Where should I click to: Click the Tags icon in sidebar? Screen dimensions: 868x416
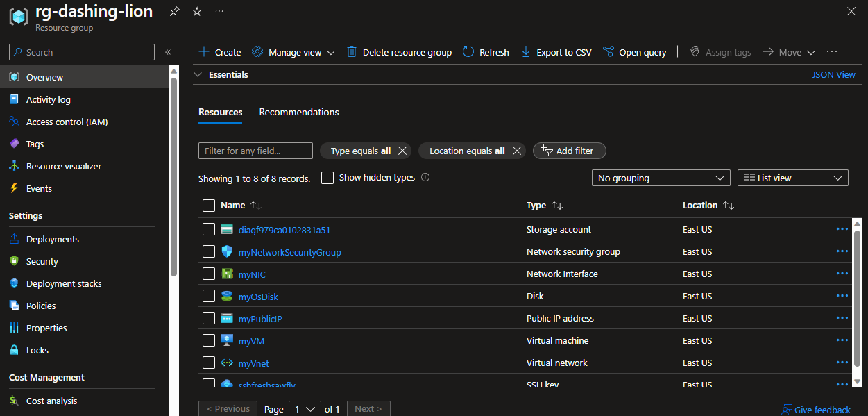tap(14, 144)
